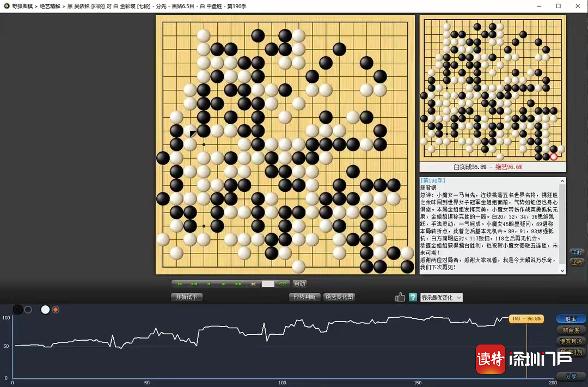Viewport: 588px width, 387px height.
Task: Toggle the 坐标 coordinates display
Action: tap(577, 262)
